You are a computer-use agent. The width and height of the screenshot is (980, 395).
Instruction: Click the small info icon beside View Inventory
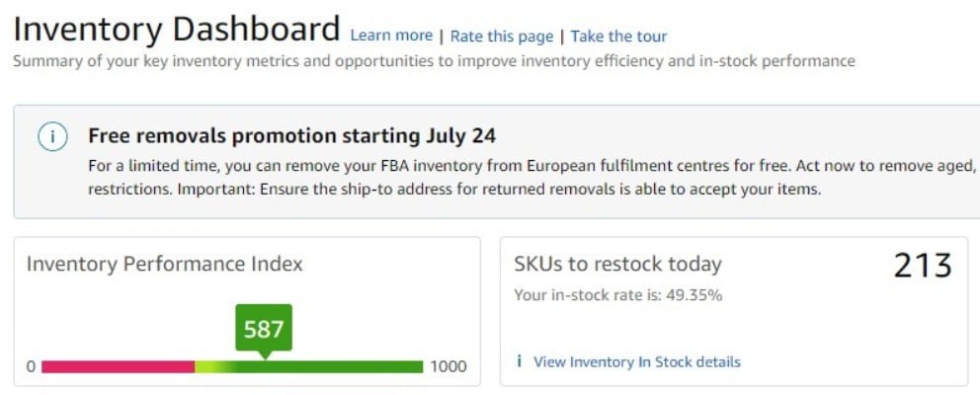point(520,361)
